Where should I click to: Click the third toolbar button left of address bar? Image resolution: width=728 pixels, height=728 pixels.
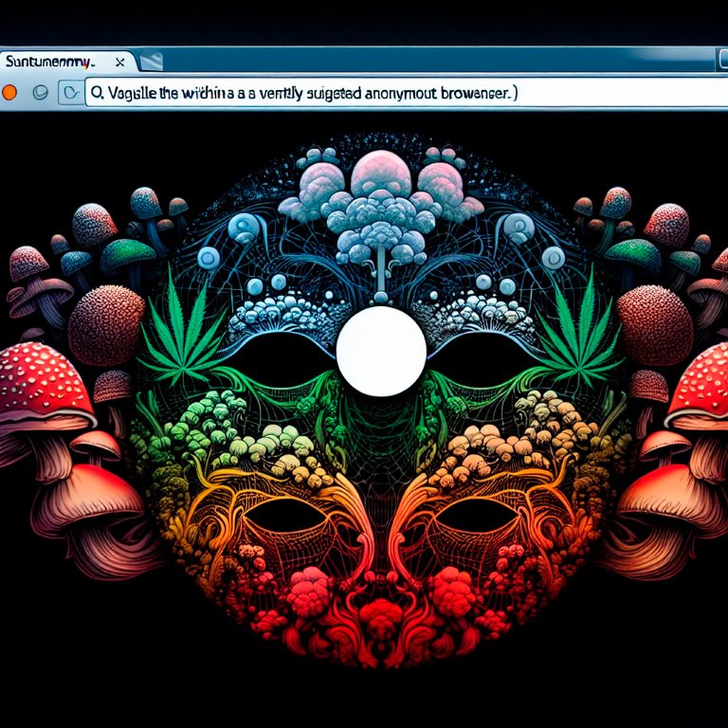coord(70,93)
